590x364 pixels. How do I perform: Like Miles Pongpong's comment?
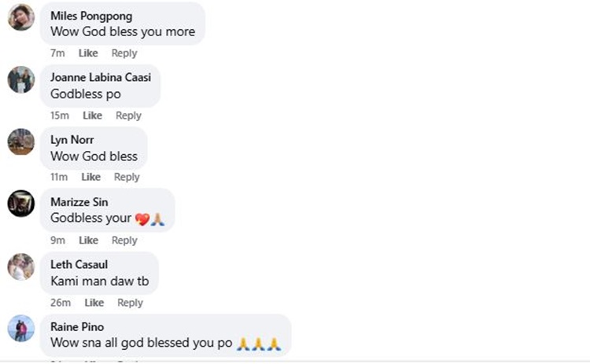[x=88, y=53]
